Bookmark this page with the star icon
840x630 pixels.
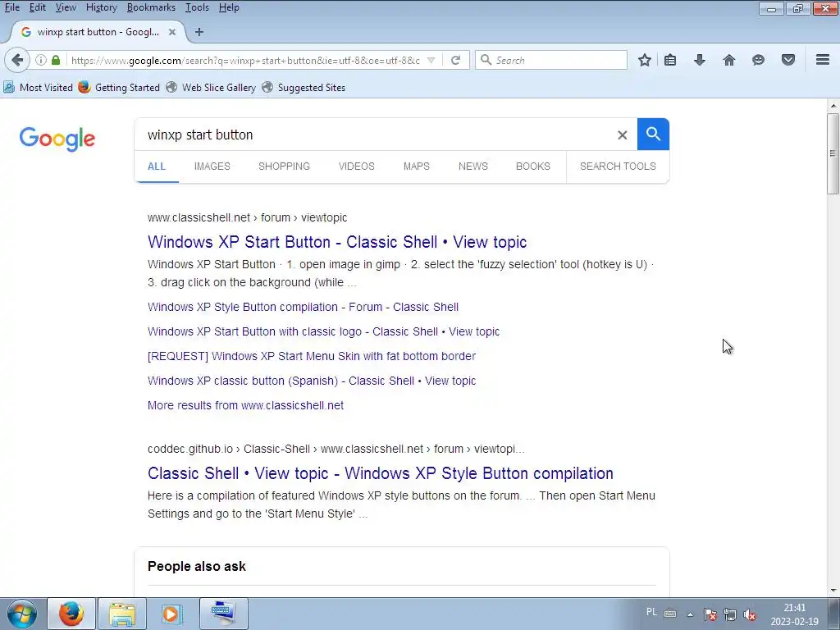(x=645, y=60)
